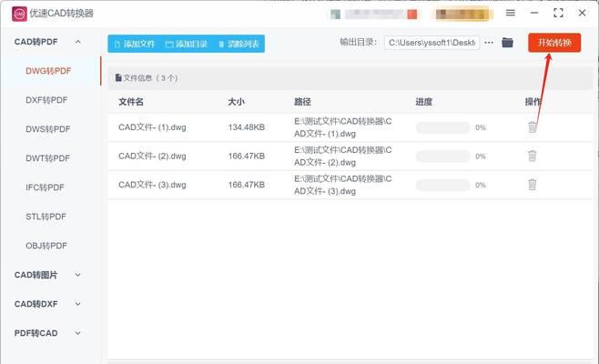Click the 文件信息 (3个) header label

(147, 78)
